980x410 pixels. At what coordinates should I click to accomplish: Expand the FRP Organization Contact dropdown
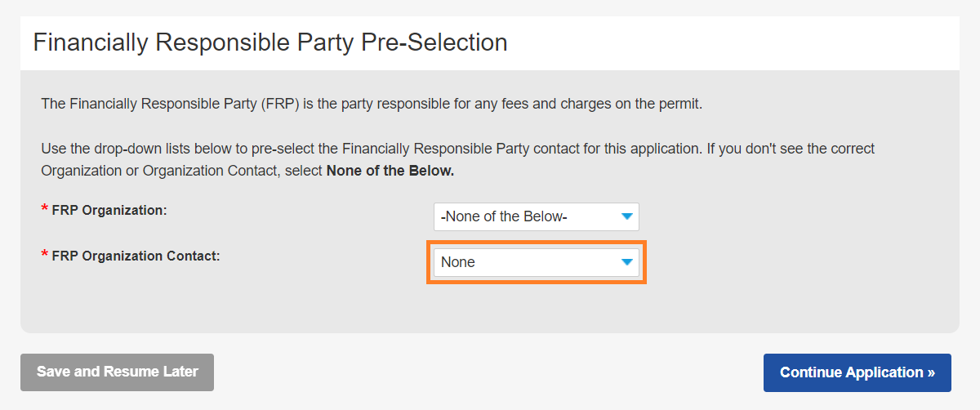click(x=536, y=262)
